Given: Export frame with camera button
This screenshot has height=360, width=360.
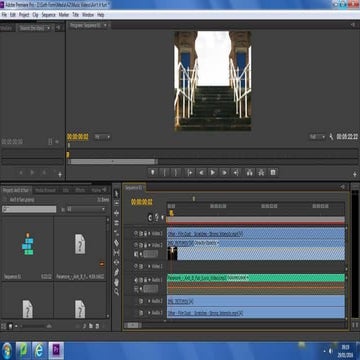Looking at the screenshot, I should (x=273, y=172).
